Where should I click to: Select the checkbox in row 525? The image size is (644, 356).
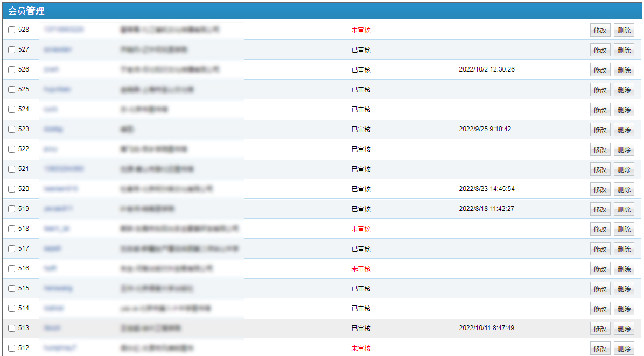tap(12, 90)
